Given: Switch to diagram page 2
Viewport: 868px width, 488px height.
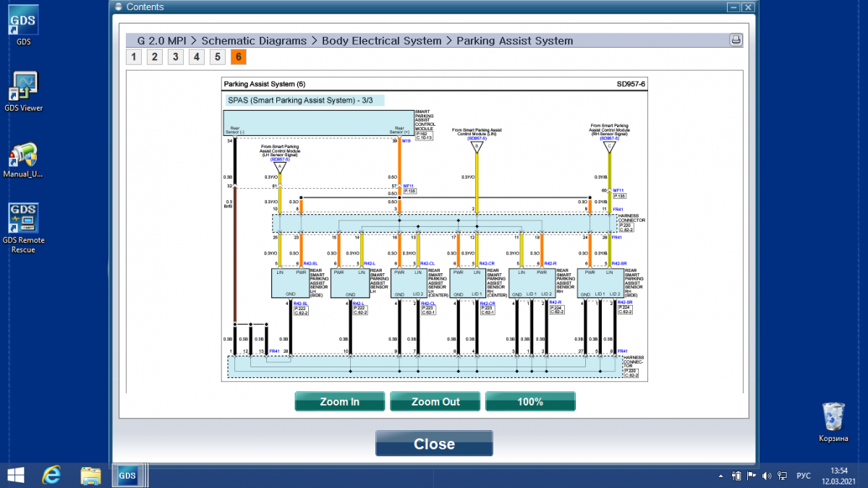Looking at the screenshot, I should click(155, 57).
